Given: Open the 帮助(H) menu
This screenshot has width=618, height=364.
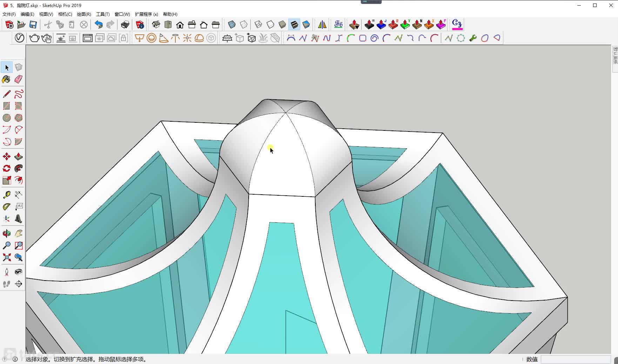Looking at the screenshot, I should (170, 14).
